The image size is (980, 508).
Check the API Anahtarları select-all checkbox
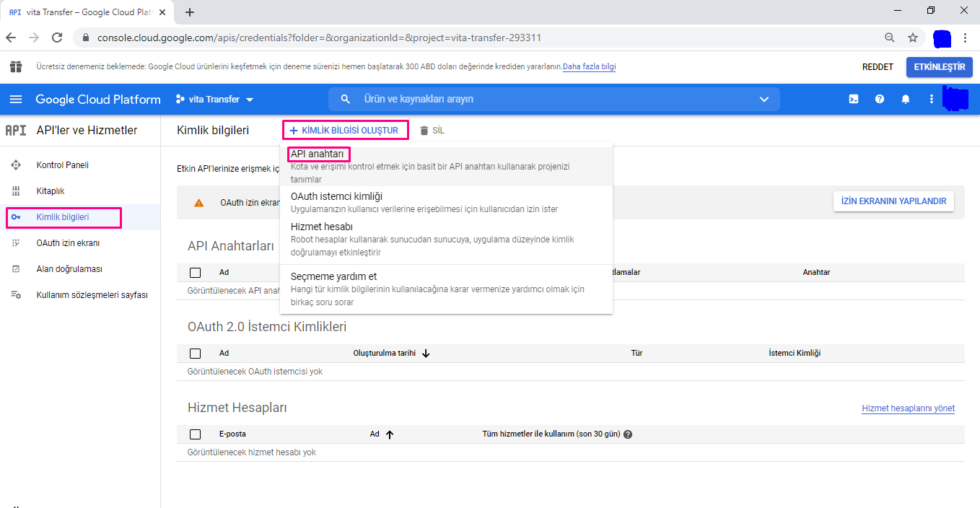point(195,273)
